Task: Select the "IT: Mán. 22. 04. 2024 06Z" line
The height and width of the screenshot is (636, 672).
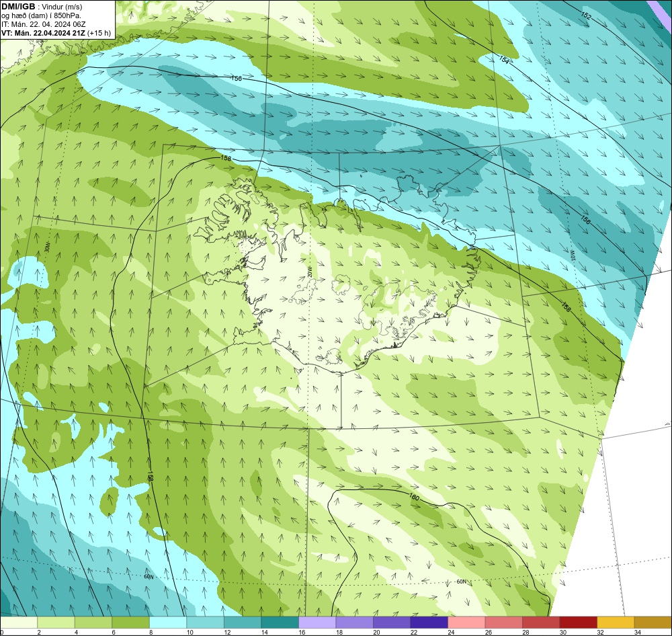Action: [x=43, y=24]
